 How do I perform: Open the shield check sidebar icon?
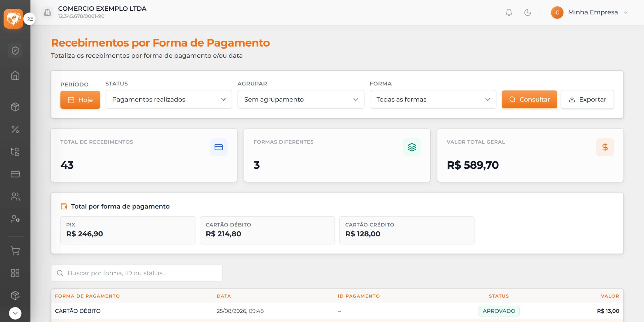15,50
